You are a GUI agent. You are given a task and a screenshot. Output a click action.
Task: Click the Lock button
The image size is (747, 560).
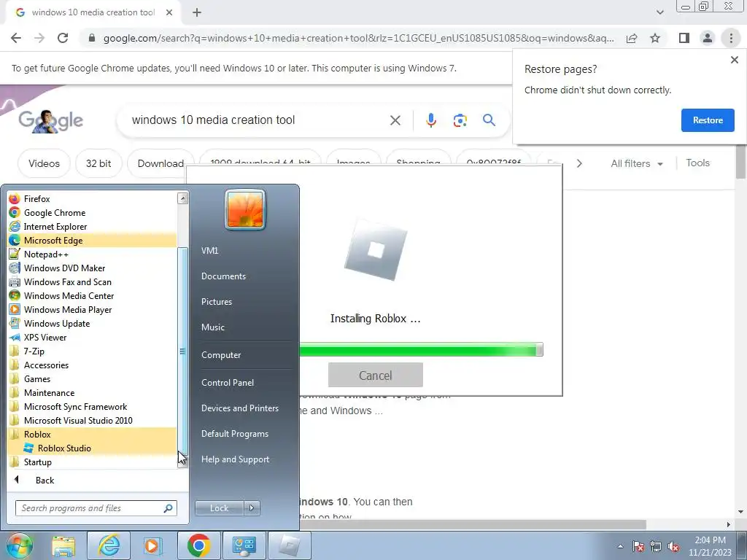click(219, 508)
